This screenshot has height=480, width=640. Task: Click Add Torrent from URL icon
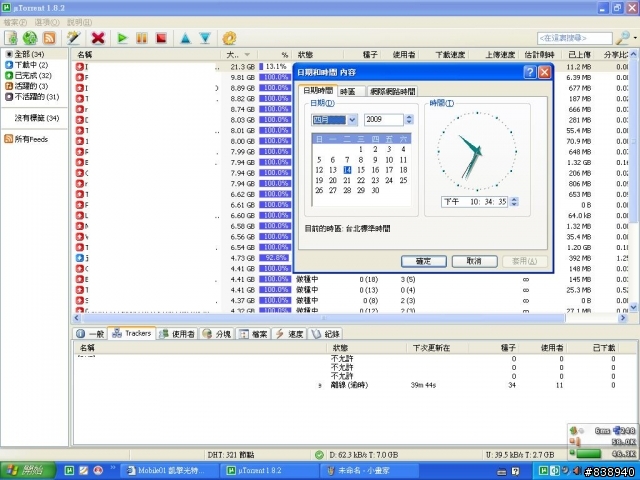(x=30, y=38)
